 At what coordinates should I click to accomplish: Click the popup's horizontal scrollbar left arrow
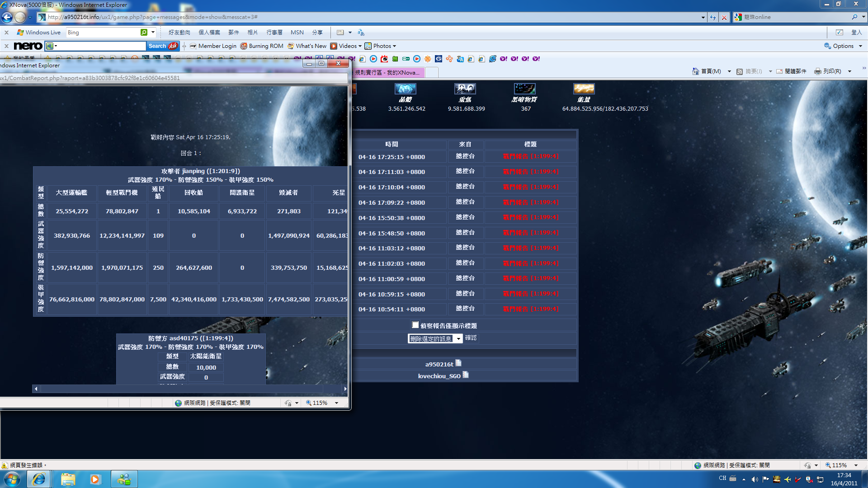[x=36, y=389]
